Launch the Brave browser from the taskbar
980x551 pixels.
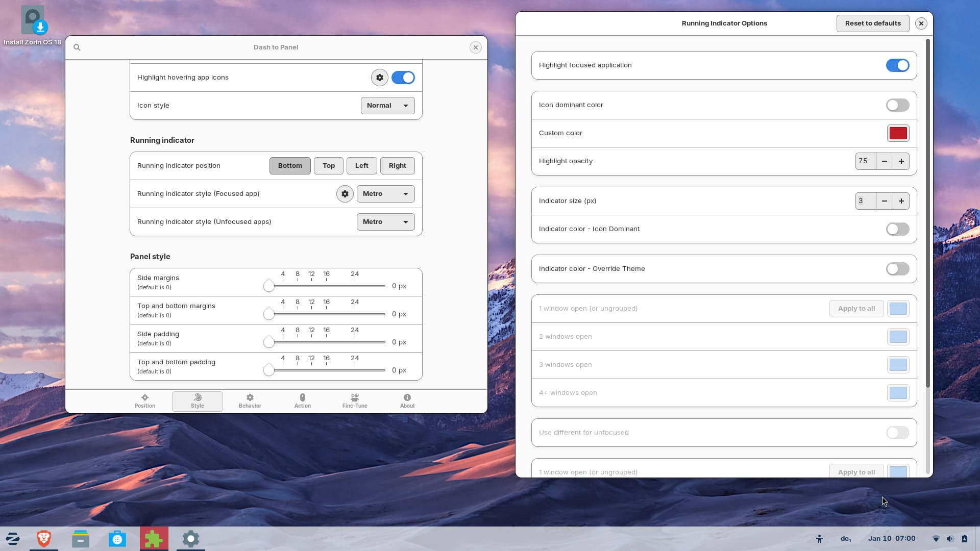[44, 539]
